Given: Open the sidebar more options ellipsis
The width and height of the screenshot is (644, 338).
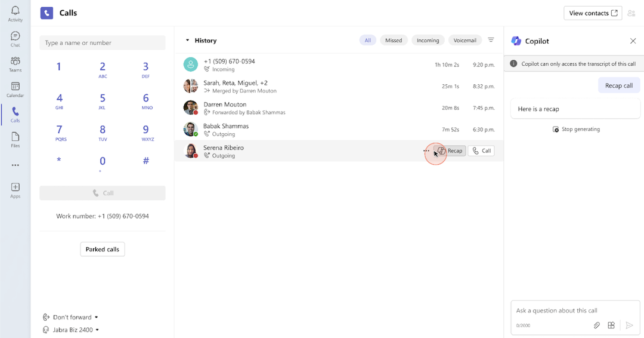Looking at the screenshot, I should (x=15, y=165).
